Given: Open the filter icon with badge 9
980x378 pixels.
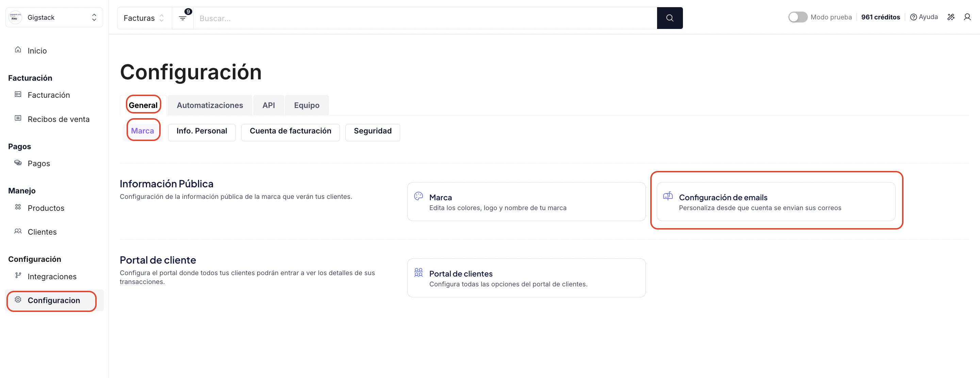Looking at the screenshot, I should click(x=183, y=18).
